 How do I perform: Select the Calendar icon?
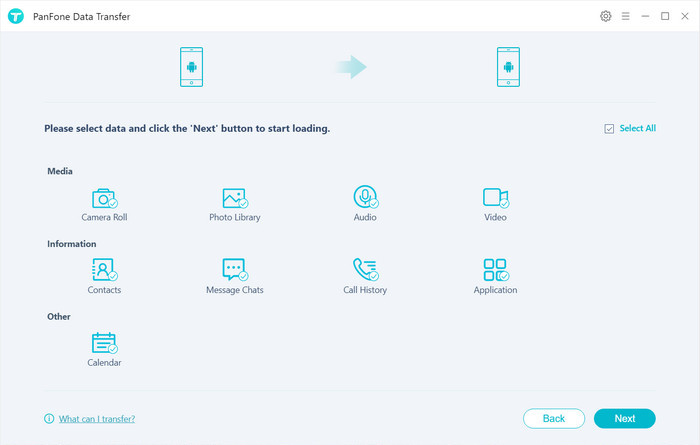click(x=104, y=343)
